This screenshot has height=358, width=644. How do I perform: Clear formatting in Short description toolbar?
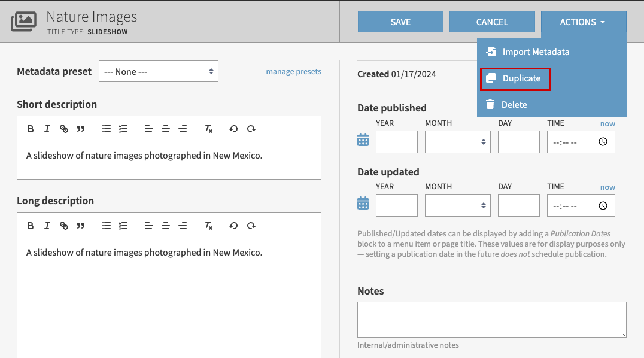point(208,129)
